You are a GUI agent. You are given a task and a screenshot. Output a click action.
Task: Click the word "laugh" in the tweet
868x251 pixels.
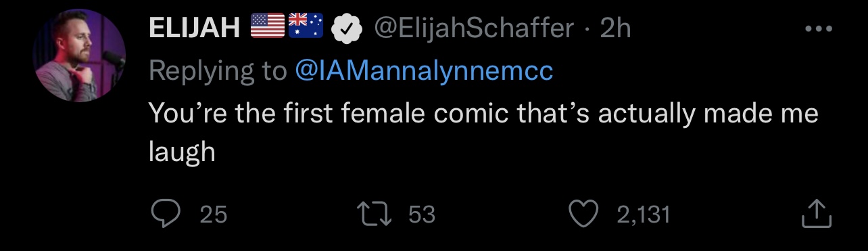coord(182,152)
